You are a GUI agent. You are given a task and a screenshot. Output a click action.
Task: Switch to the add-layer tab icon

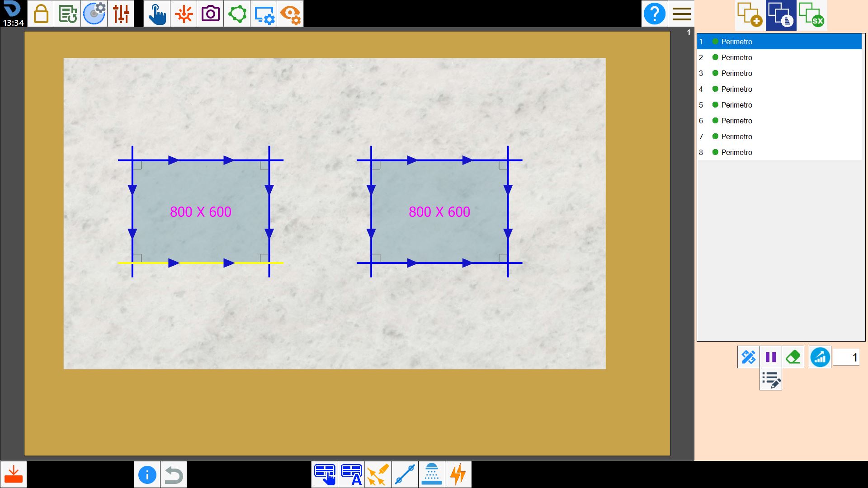tap(750, 15)
